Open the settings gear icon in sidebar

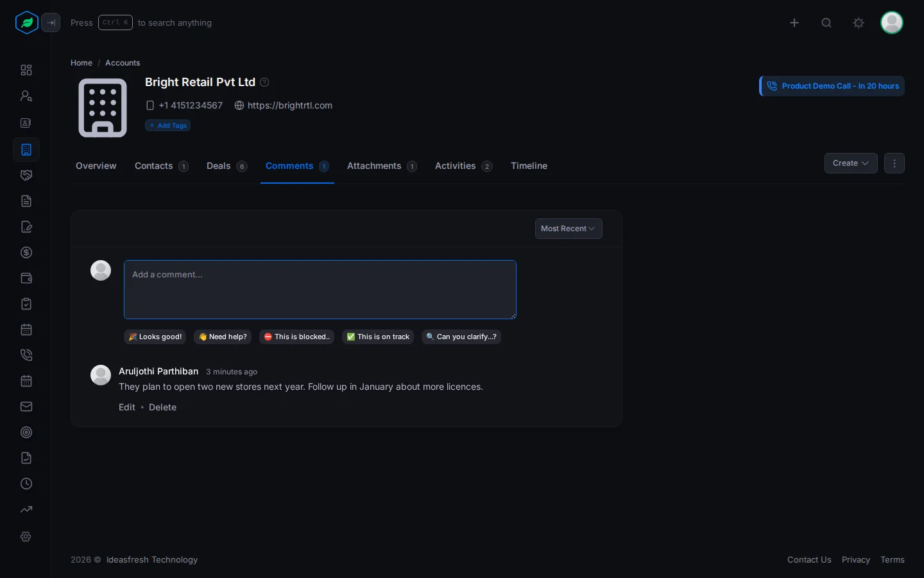26,536
